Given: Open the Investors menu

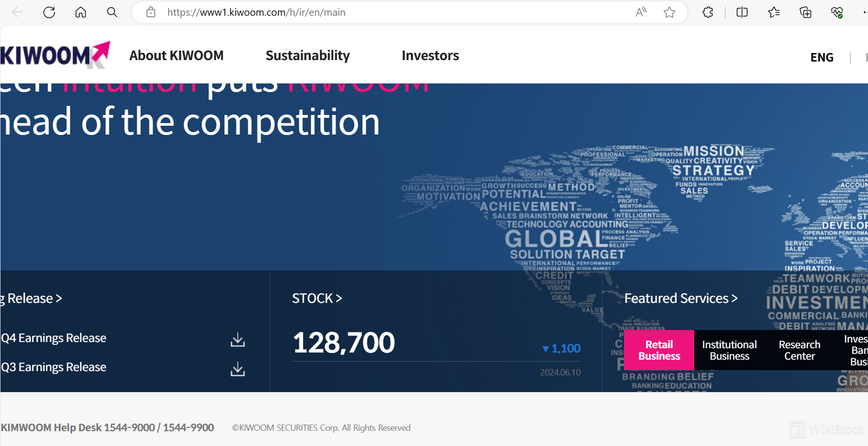Looking at the screenshot, I should pos(430,55).
